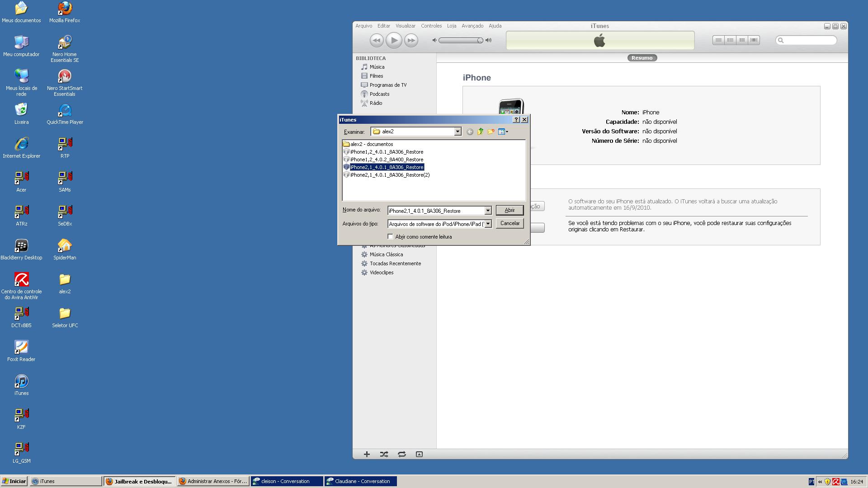Open the Loja menu
Screen dimensions: 868x488
(x=452, y=26)
